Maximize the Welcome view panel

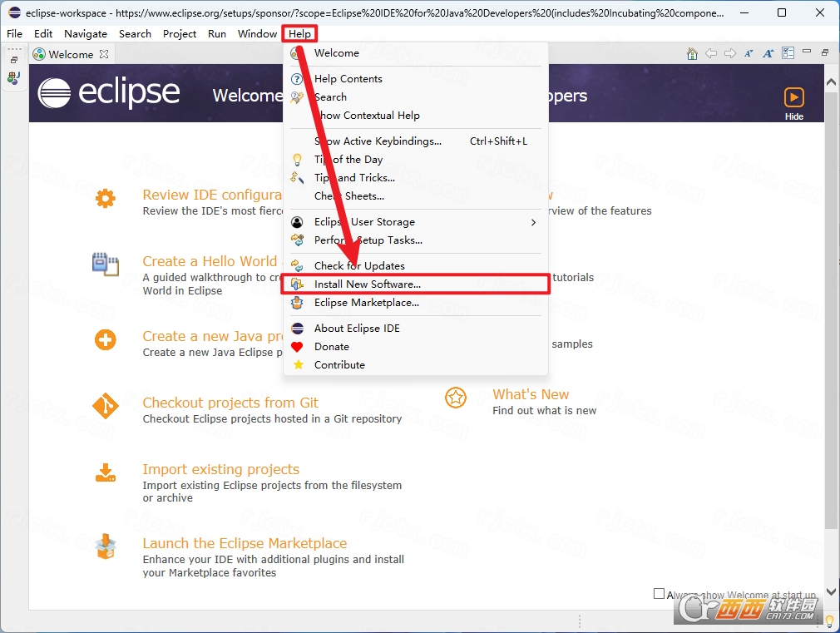tap(825, 52)
